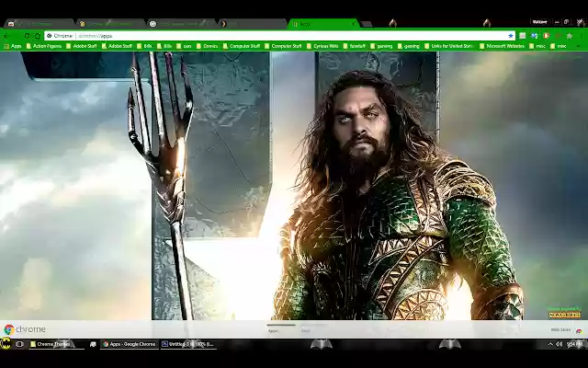Open Task View on the taskbar
588x368 pixels.
tap(19, 344)
